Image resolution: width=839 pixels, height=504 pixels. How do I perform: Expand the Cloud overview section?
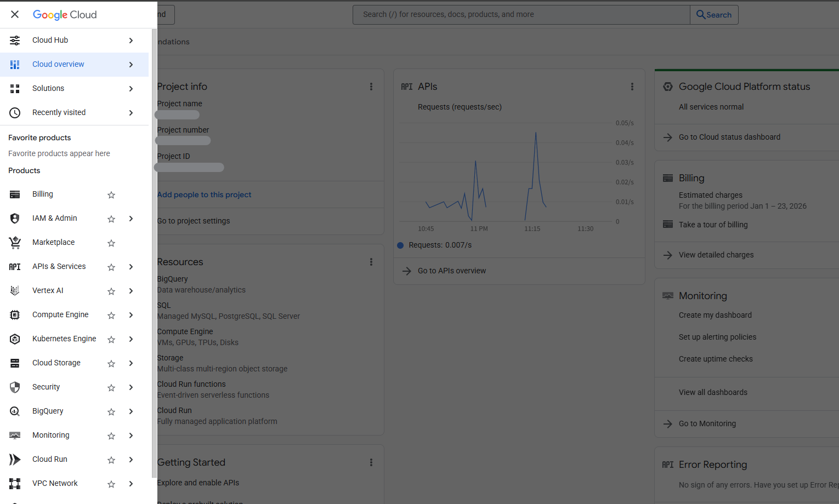coord(131,64)
